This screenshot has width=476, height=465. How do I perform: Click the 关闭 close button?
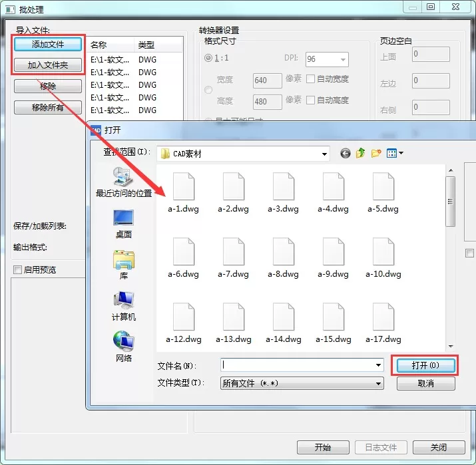(x=439, y=447)
